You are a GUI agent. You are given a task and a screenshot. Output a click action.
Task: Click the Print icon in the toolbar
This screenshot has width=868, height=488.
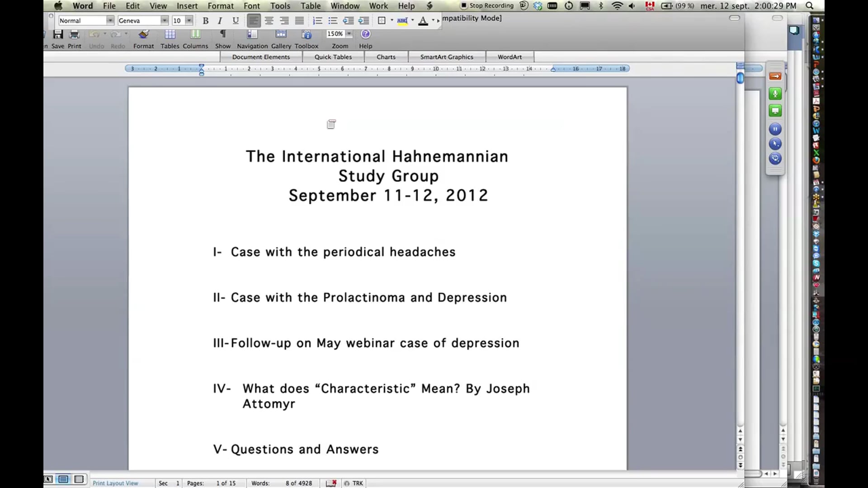pyautogui.click(x=74, y=34)
